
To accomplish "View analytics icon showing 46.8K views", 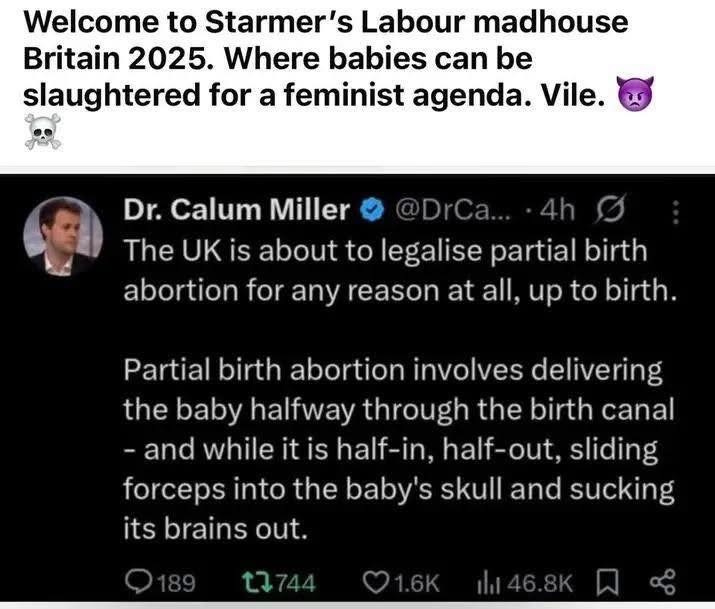I will [x=490, y=583].
